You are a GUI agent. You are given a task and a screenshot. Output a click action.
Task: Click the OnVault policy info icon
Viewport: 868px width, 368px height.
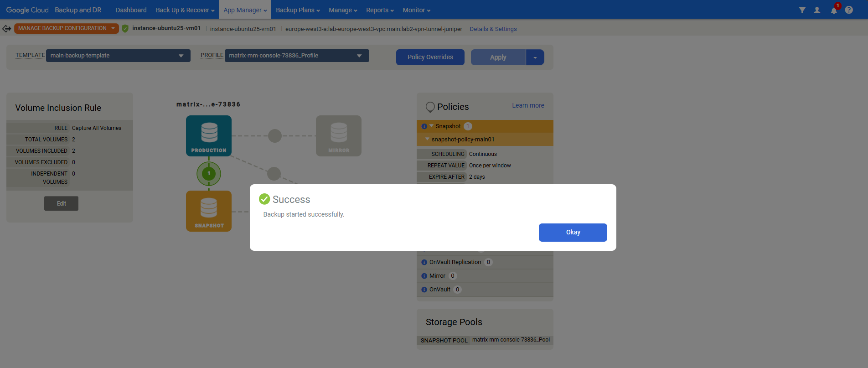click(424, 290)
